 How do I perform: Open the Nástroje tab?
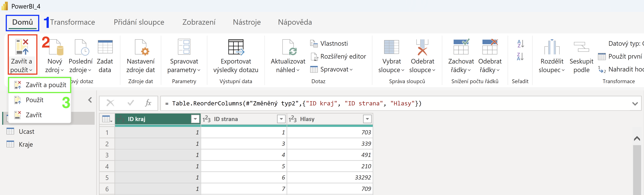coord(247,22)
